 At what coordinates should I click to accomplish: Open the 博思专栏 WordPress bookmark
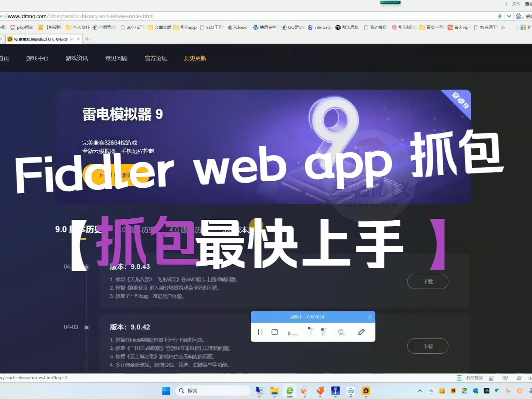[265, 27]
